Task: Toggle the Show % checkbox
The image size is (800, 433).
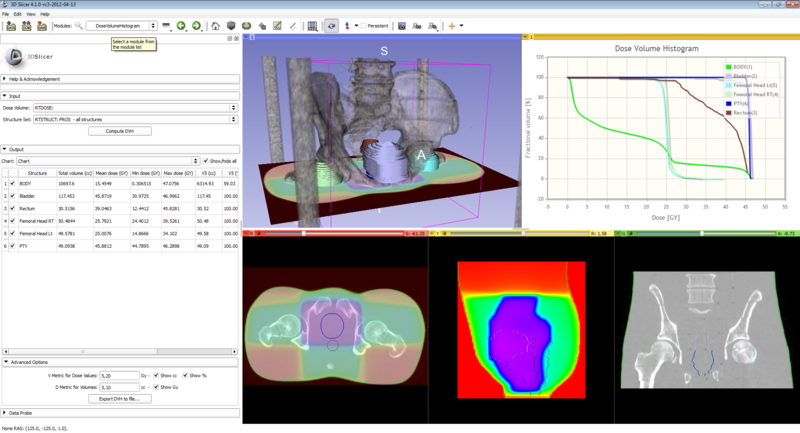Action: point(185,375)
